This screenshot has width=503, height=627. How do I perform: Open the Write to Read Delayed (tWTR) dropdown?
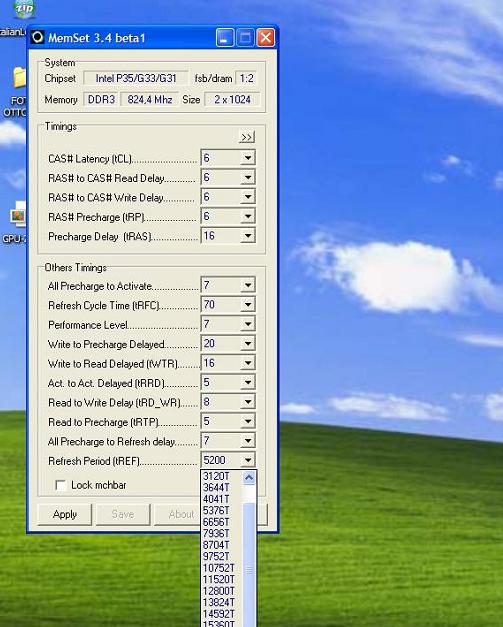[248, 363]
